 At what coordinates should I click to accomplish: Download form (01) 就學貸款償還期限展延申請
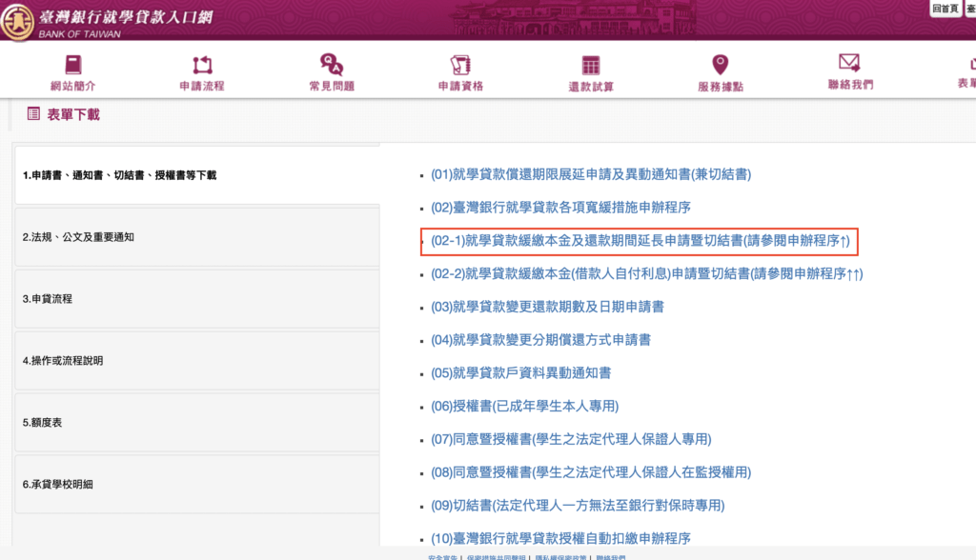(591, 174)
